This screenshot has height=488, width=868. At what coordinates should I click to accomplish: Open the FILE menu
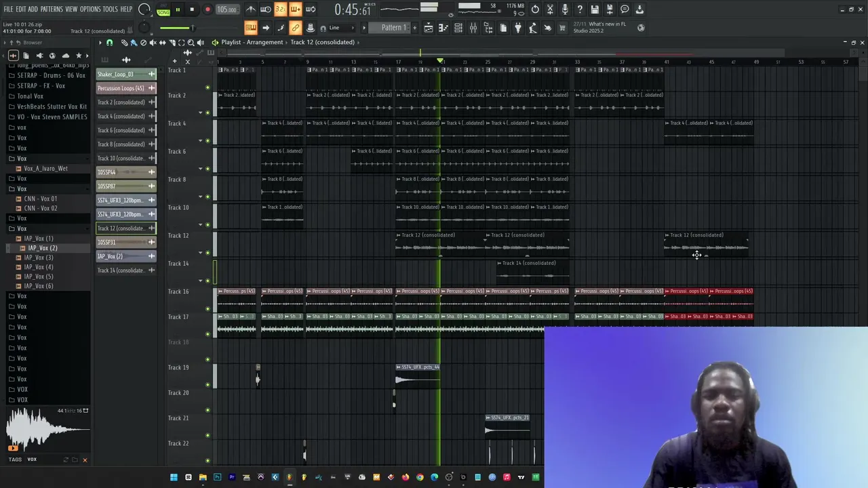pos(8,9)
